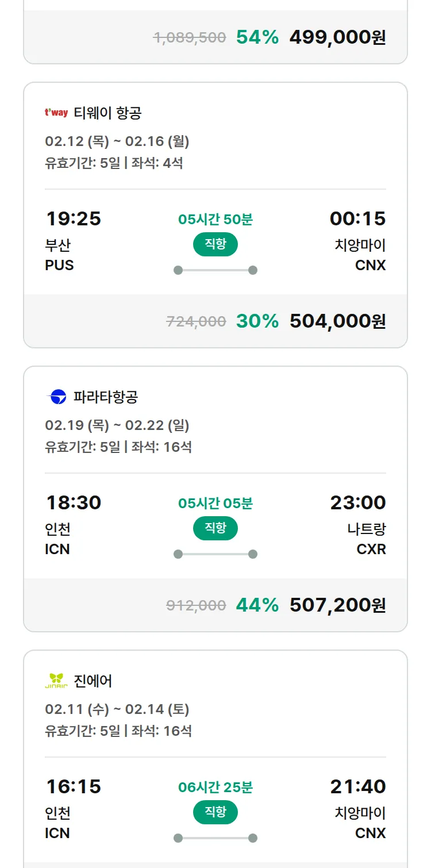Click the route line under 05시간 05분
431x868 pixels.
(x=215, y=554)
